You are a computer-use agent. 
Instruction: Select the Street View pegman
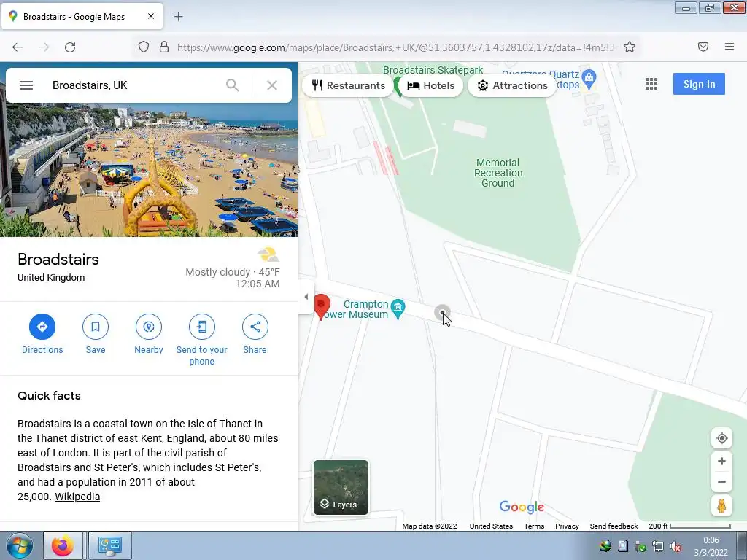click(x=721, y=505)
